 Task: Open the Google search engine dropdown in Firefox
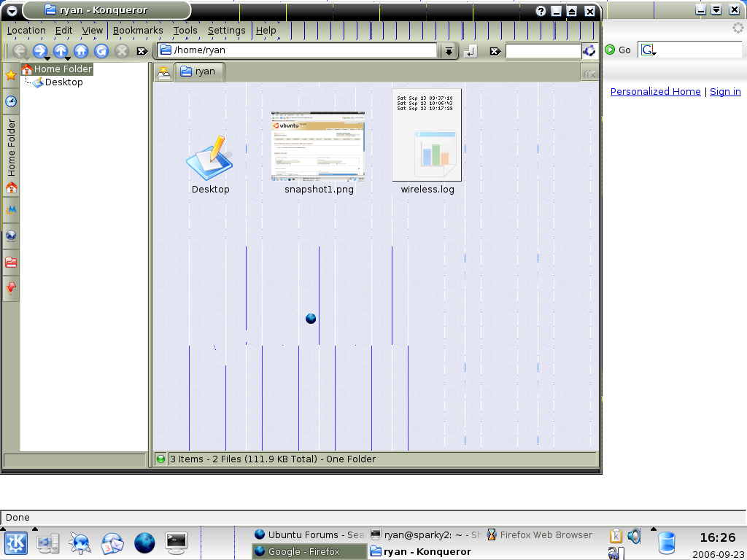(649, 50)
